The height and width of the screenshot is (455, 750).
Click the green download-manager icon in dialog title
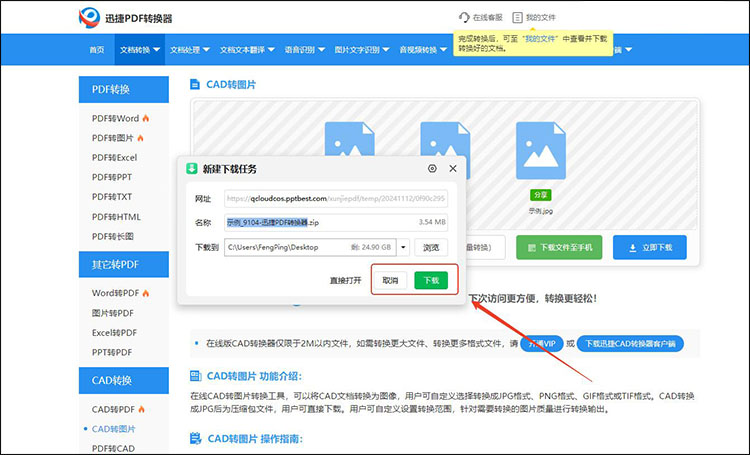[x=192, y=168]
